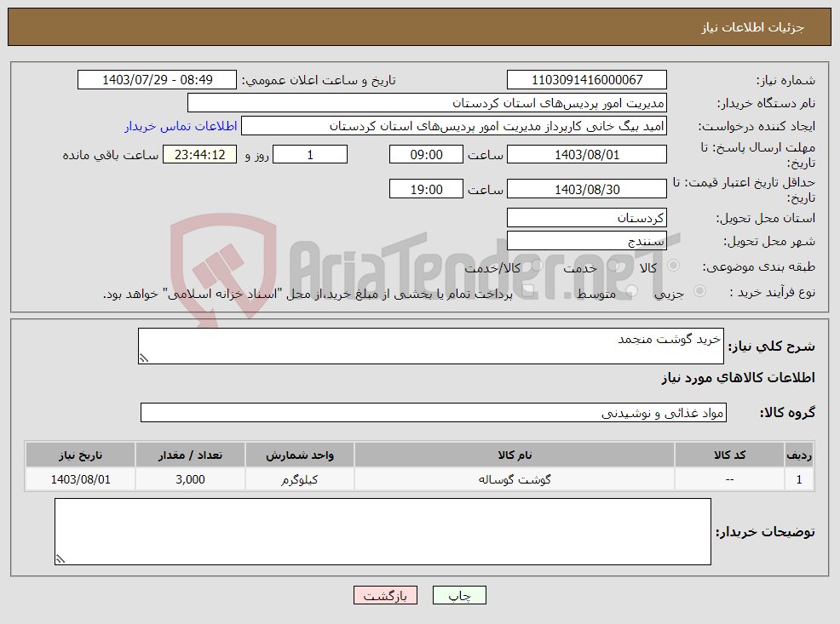The image size is (840, 624).
Task: Click the ردیف column header
Action: pos(799,455)
